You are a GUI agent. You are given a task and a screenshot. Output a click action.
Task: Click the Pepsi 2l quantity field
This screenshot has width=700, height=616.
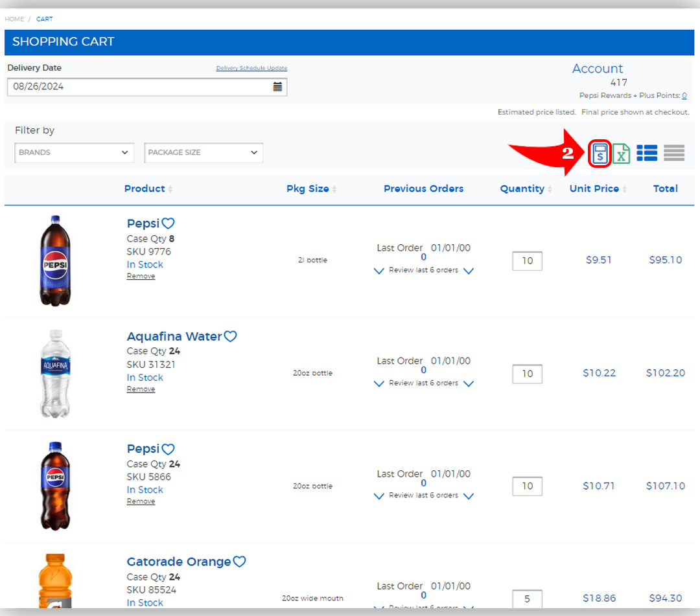[527, 261]
